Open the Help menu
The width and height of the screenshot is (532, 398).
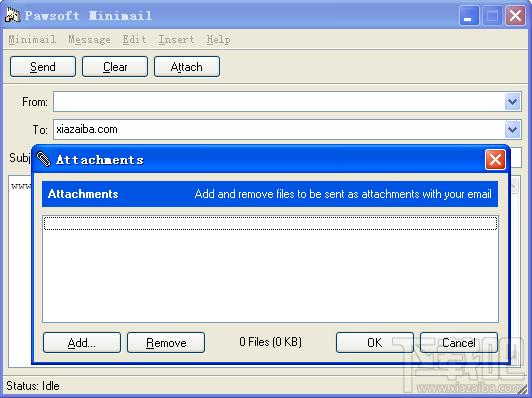pyautogui.click(x=218, y=40)
